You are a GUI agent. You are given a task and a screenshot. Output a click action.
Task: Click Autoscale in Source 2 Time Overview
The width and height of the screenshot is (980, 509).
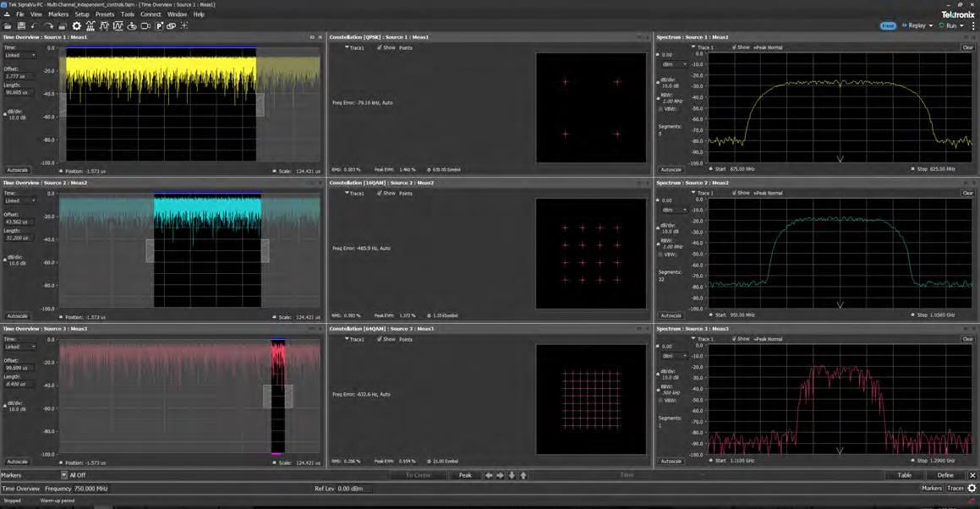17,315
